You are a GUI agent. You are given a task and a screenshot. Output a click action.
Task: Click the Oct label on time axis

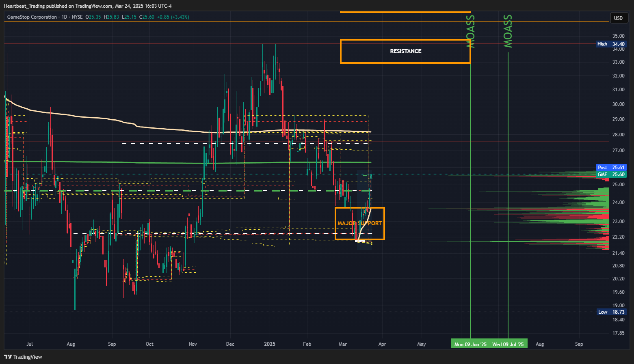coord(149,344)
